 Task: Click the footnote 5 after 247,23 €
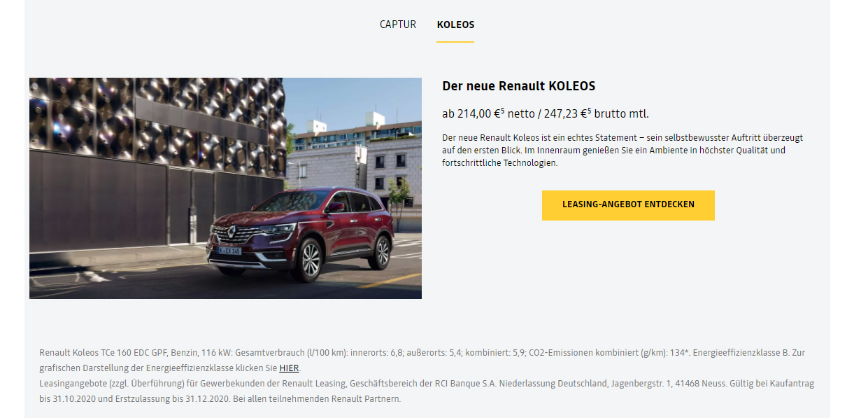589,111
